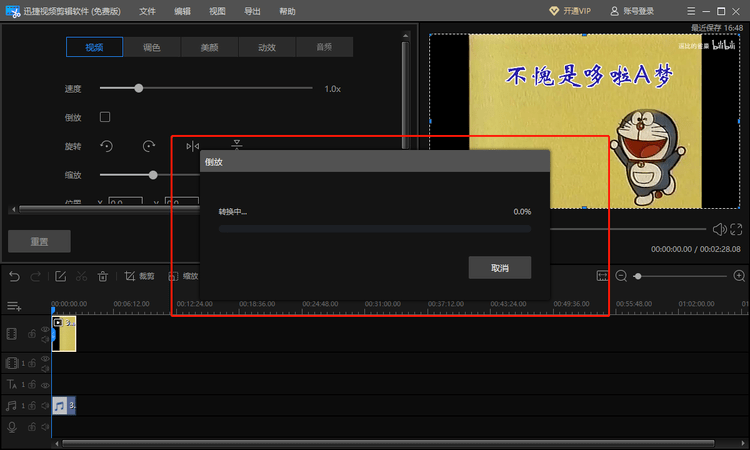The height and width of the screenshot is (450, 750).
Task: Click the 速度 speed slider handle
Action: point(139,88)
